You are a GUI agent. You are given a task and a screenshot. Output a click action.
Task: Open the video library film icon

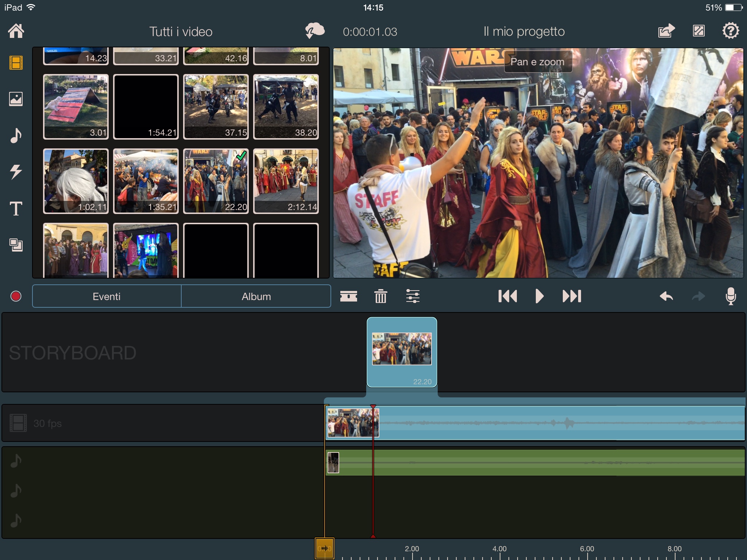[16, 63]
